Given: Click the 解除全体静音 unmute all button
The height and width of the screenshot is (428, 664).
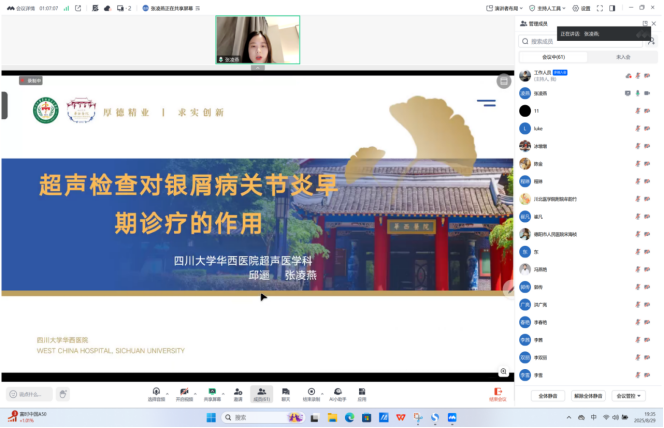Looking at the screenshot, I should (588, 396).
